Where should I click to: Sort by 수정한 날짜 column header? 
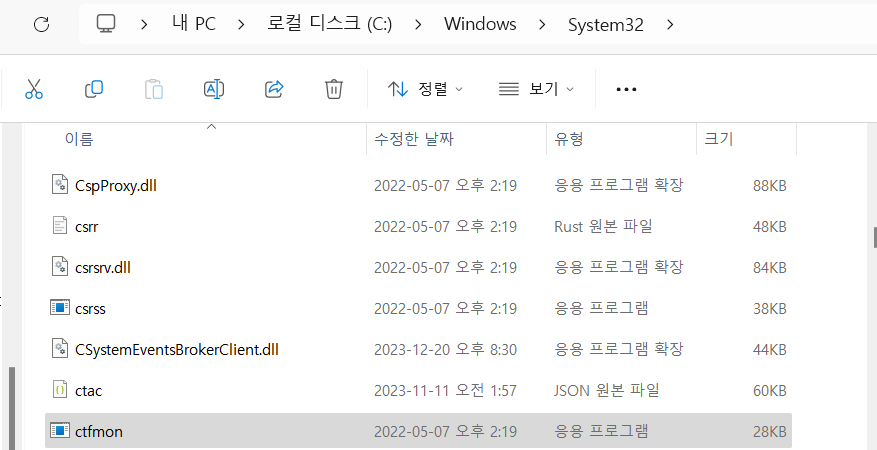click(x=413, y=139)
